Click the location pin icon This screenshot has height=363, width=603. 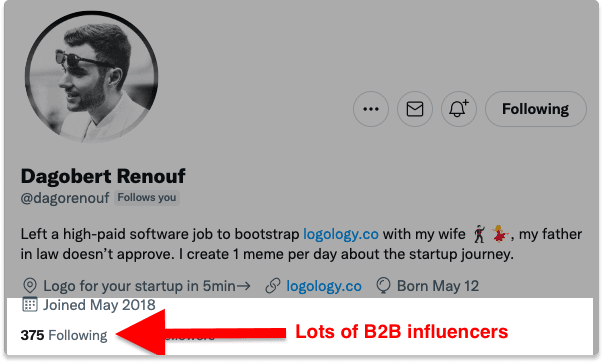tap(30, 286)
